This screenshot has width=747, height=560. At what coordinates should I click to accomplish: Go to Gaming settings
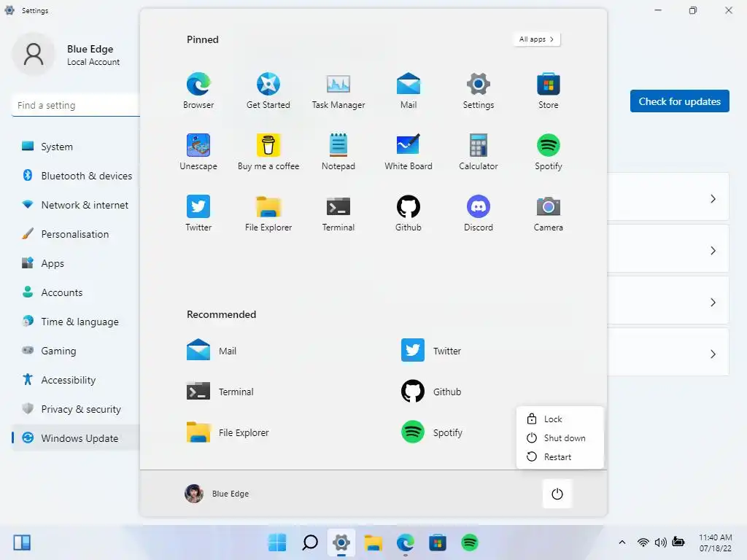pyautogui.click(x=76, y=351)
